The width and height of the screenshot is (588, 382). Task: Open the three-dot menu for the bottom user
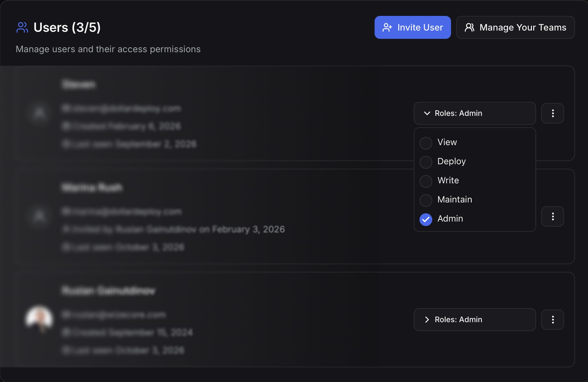(x=553, y=320)
